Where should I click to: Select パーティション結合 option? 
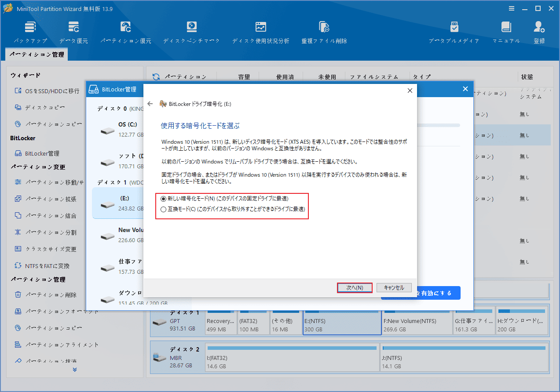pyautogui.click(x=46, y=216)
